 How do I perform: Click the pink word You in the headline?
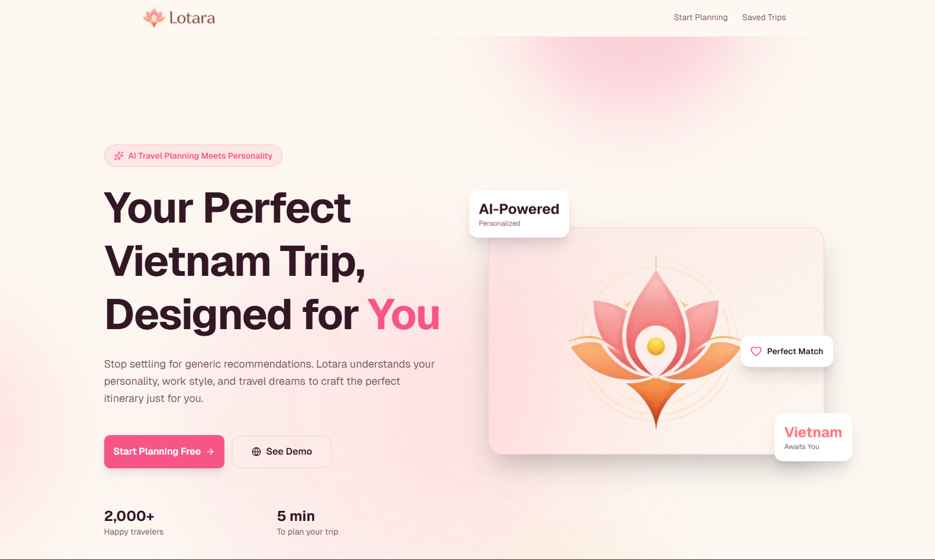(404, 315)
